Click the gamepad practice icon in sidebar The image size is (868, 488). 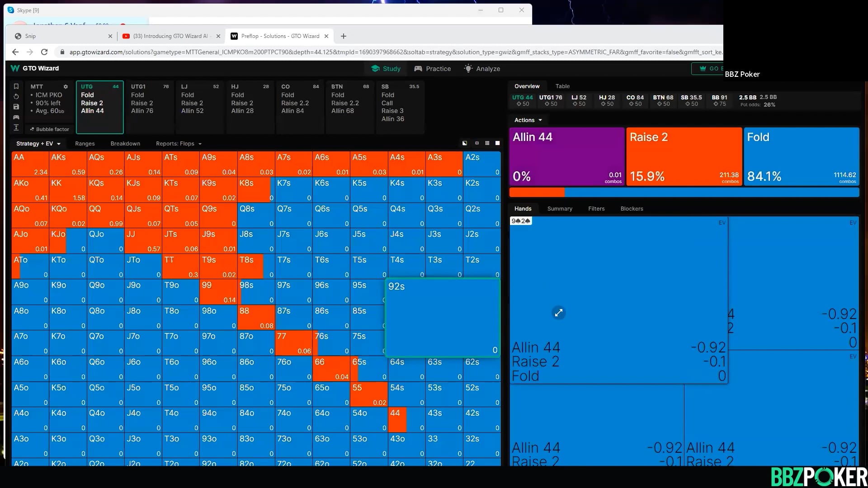(16, 117)
